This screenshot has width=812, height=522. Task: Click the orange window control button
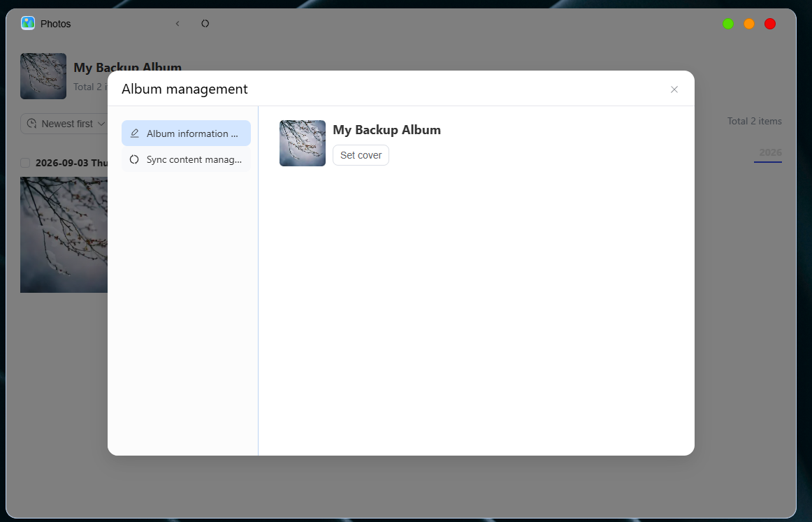click(x=749, y=24)
